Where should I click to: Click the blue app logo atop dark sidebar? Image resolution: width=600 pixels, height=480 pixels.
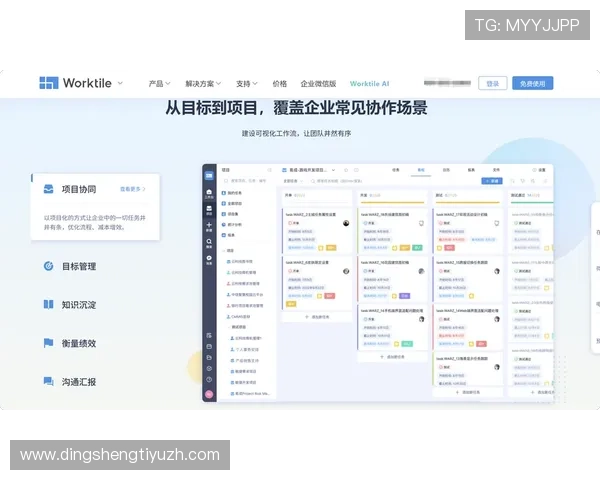coord(209,176)
